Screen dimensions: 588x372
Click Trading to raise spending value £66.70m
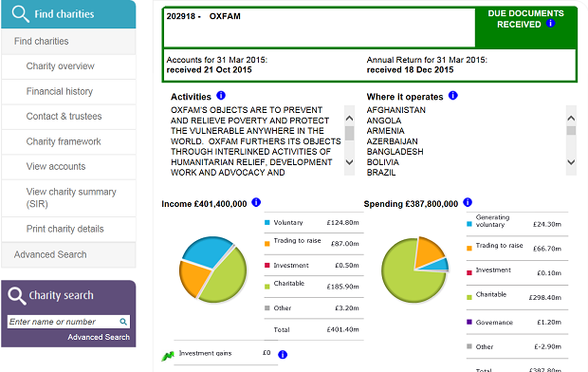tap(547, 249)
